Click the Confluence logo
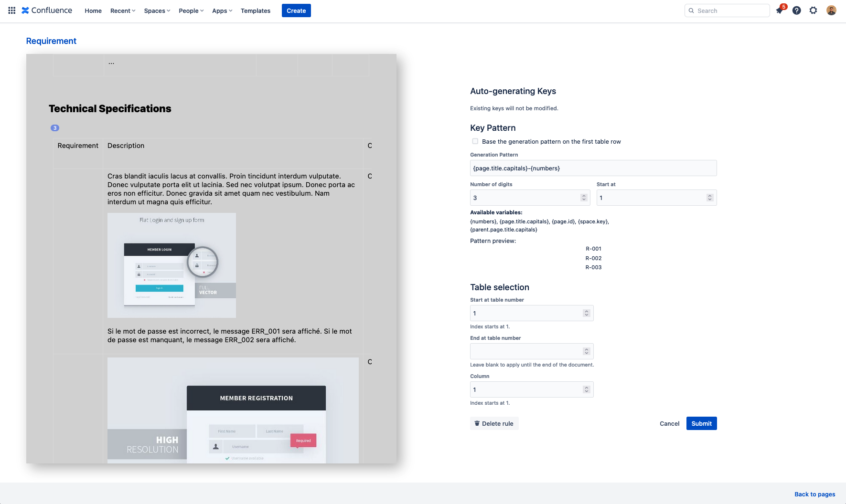 [47, 10]
